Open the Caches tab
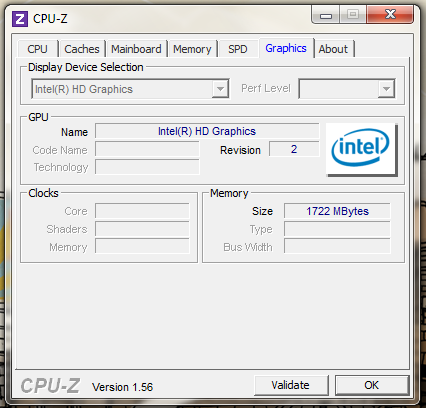Viewport: 426px width, 408px height. coord(82,49)
